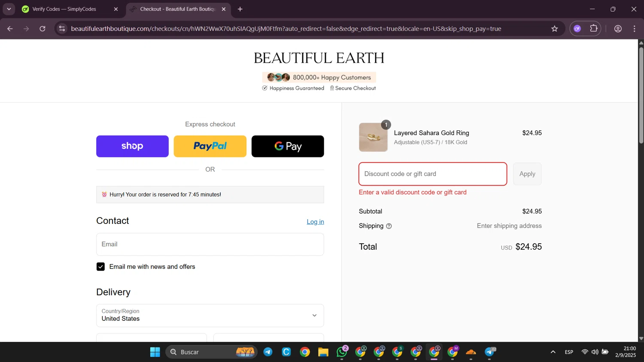This screenshot has width=644, height=362.
Task: Click the Hurry order reserved timer banner
Action: point(210,195)
